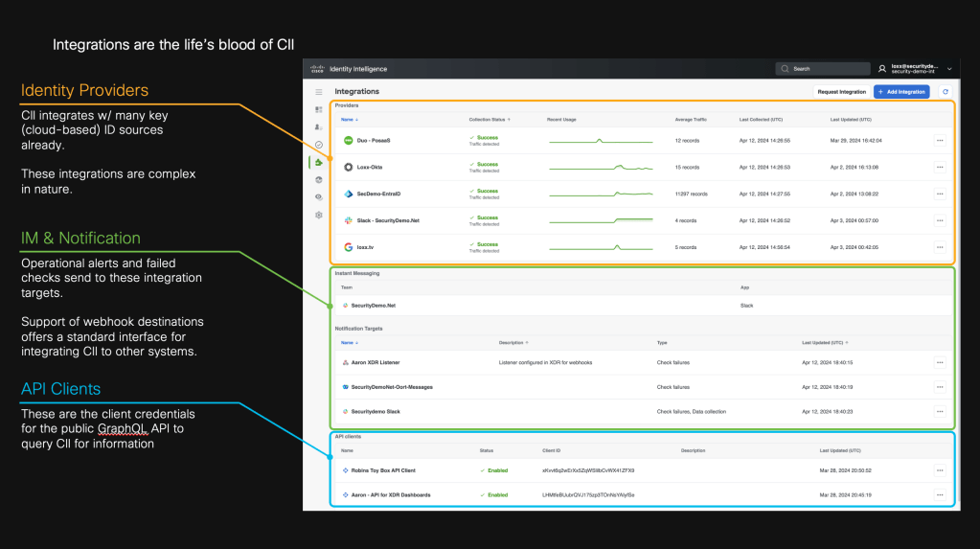Open the SecDemo-EntraID provider entry
The height and width of the screenshot is (549, 980).
378,194
